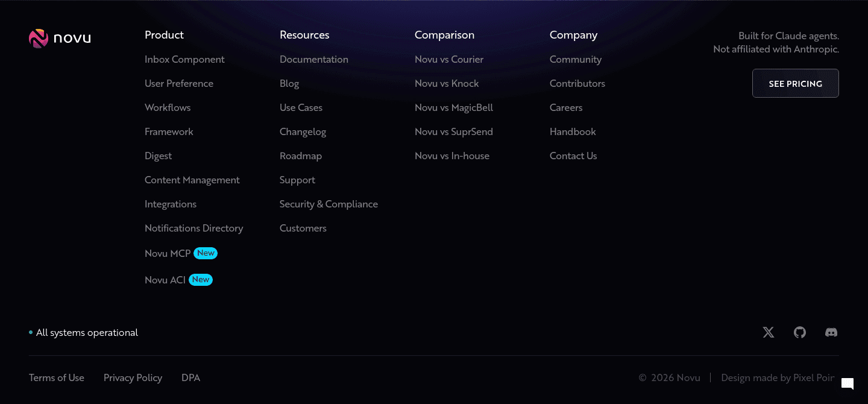Image resolution: width=868 pixels, height=404 pixels.
Task: Go to the Blog
Action: pos(289,83)
